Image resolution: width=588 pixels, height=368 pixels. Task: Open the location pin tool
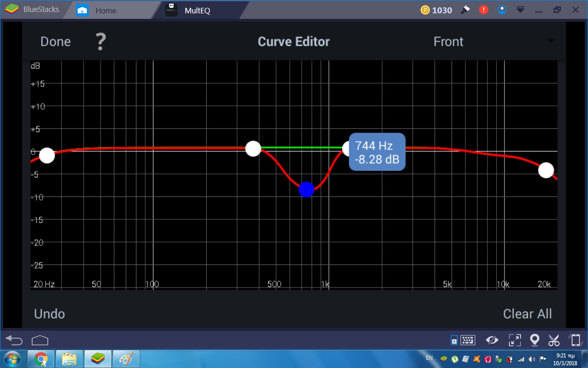pyautogui.click(x=534, y=340)
